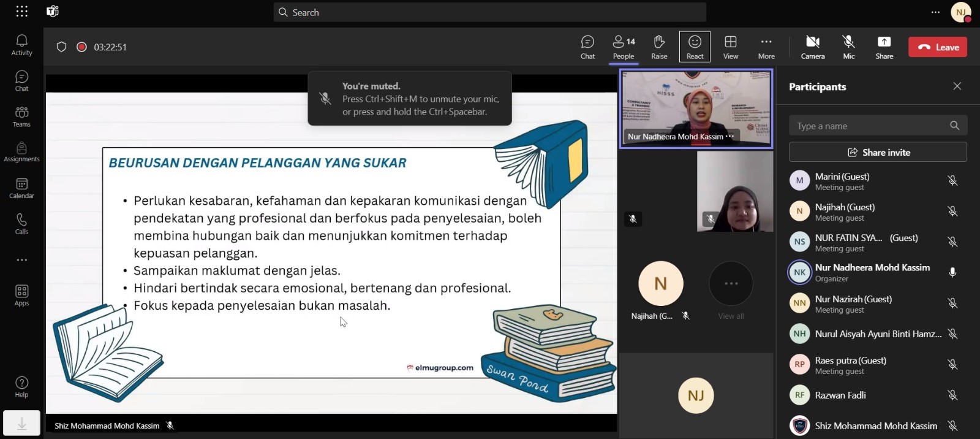This screenshot has width=980, height=439.
Task: Open the React emoji menu
Action: [695, 47]
